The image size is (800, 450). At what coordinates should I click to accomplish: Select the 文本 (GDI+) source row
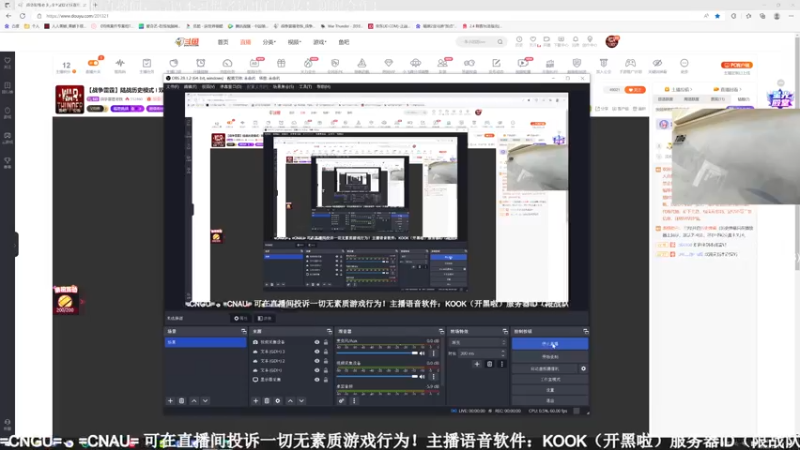coord(291,370)
